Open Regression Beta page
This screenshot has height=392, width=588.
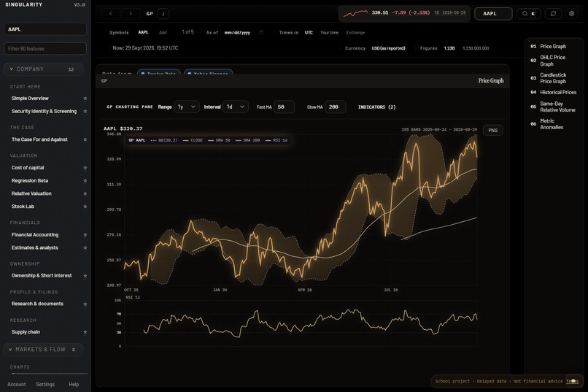tap(30, 181)
